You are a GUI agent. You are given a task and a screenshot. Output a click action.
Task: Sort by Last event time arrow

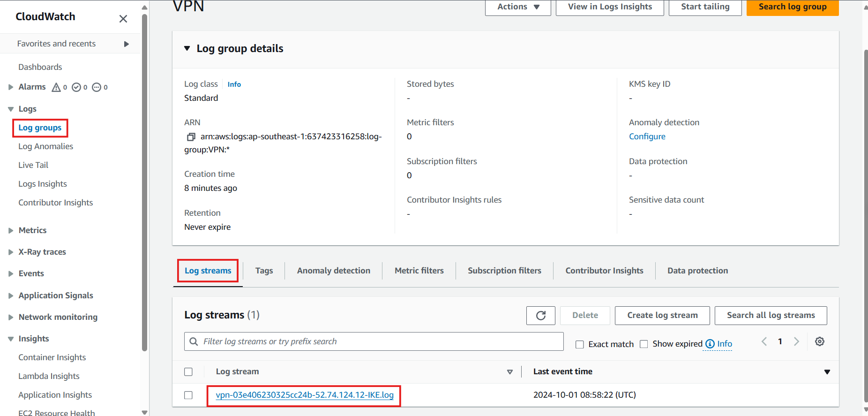pyautogui.click(x=827, y=372)
